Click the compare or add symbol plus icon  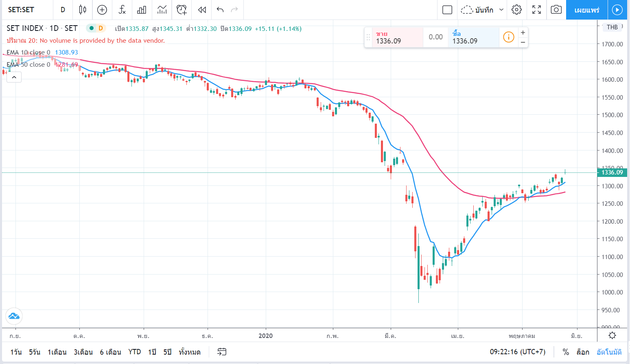click(x=102, y=10)
